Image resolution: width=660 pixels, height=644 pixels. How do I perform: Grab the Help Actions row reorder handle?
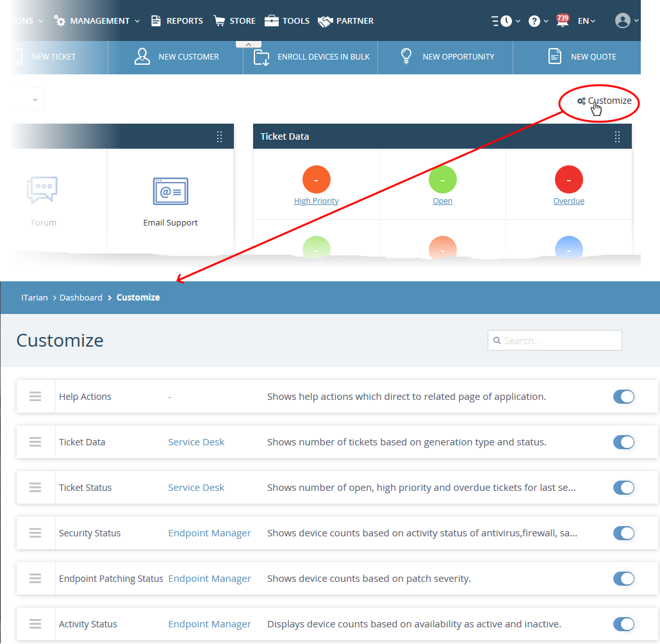[35, 397]
